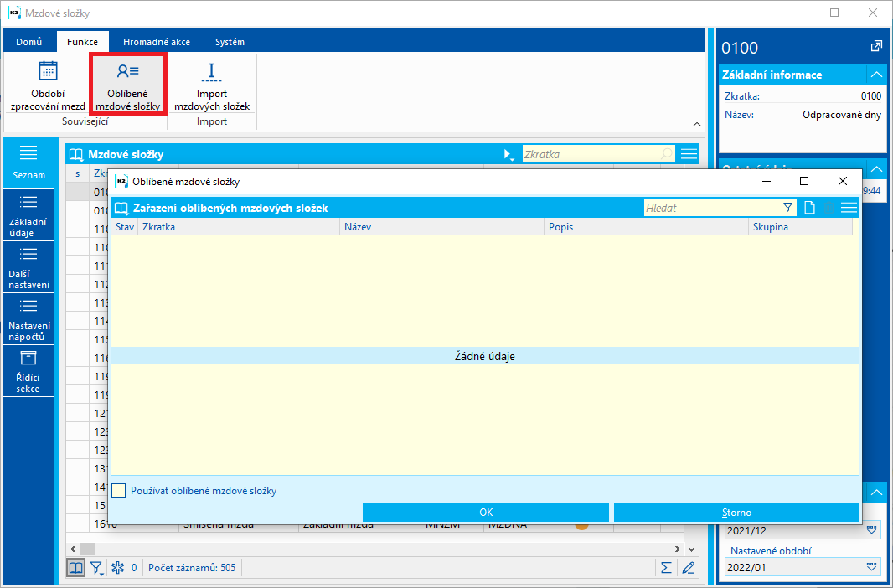Image resolution: width=893 pixels, height=588 pixels.
Task: Confirm the dialog with OK
Action: pos(486,513)
